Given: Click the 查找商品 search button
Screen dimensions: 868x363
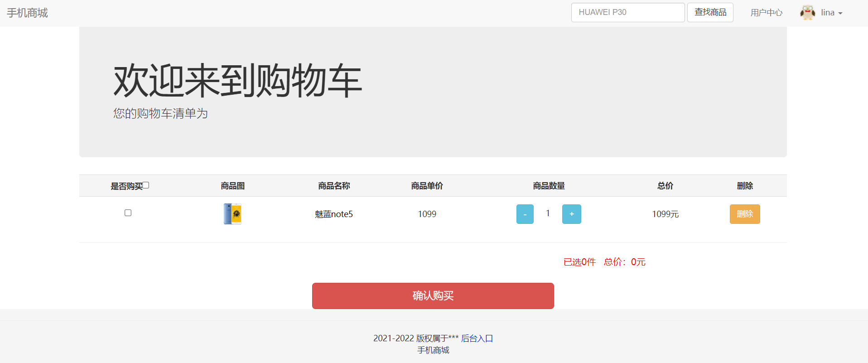Looking at the screenshot, I should coord(710,12).
